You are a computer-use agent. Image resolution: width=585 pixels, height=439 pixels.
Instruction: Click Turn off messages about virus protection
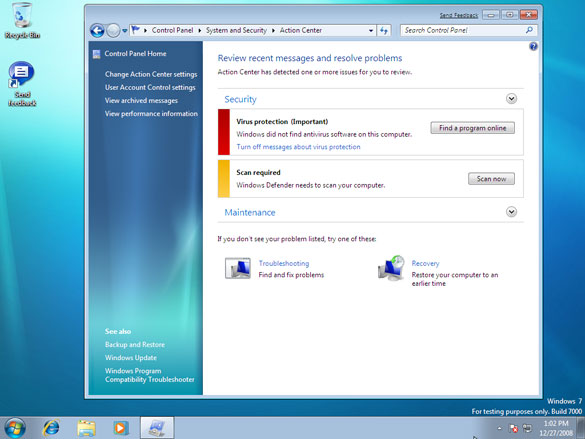pos(298,147)
